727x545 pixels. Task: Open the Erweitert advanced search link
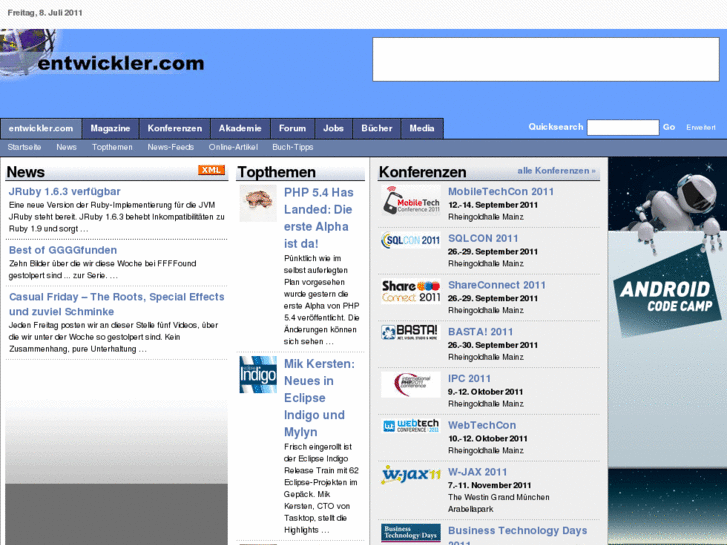tap(701, 127)
